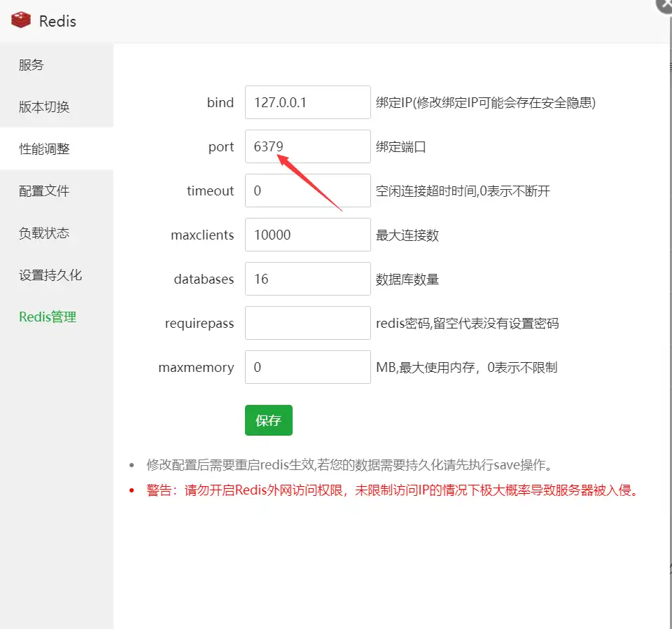Click the requirepass password field
The height and width of the screenshot is (629, 672).
(307, 323)
